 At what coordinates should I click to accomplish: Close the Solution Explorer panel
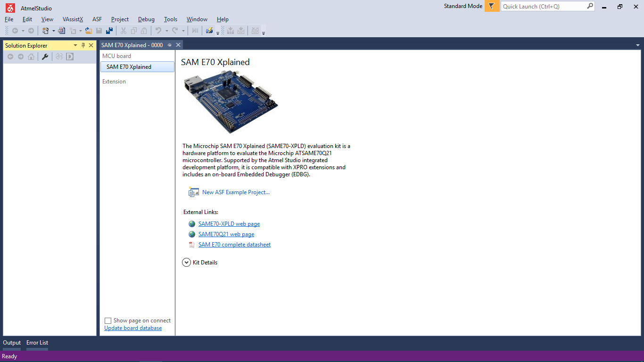(91, 45)
